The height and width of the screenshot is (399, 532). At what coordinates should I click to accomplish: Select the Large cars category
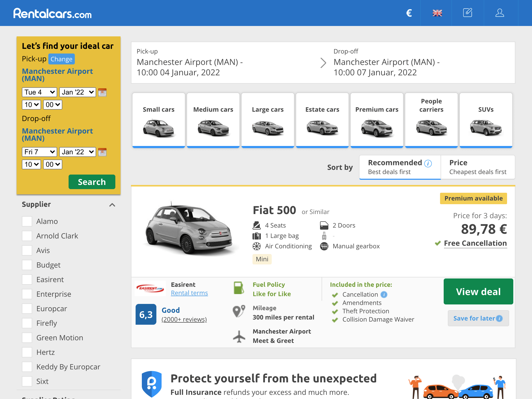coord(268,120)
